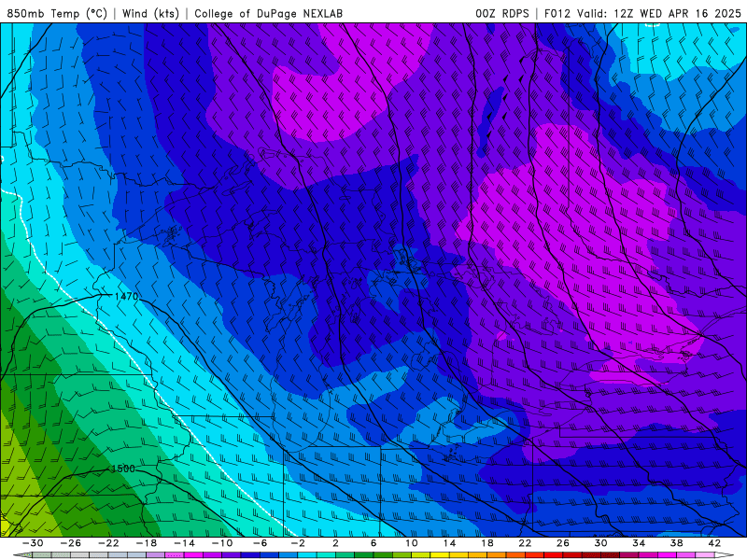Click the 26 value on temperature scale
This screenshot has width=747, height=560.
[x=563, y=543]
